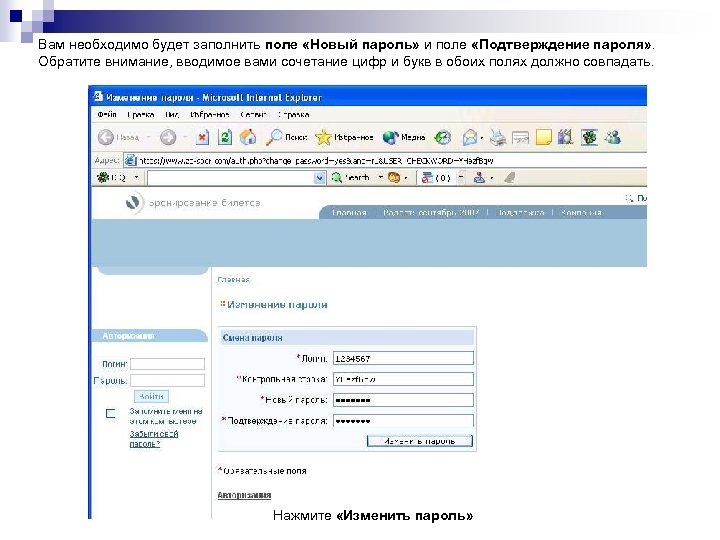720x540 pixels.
Task: Click the Mail envelope toolbar icon
Action: pos(470,137)
